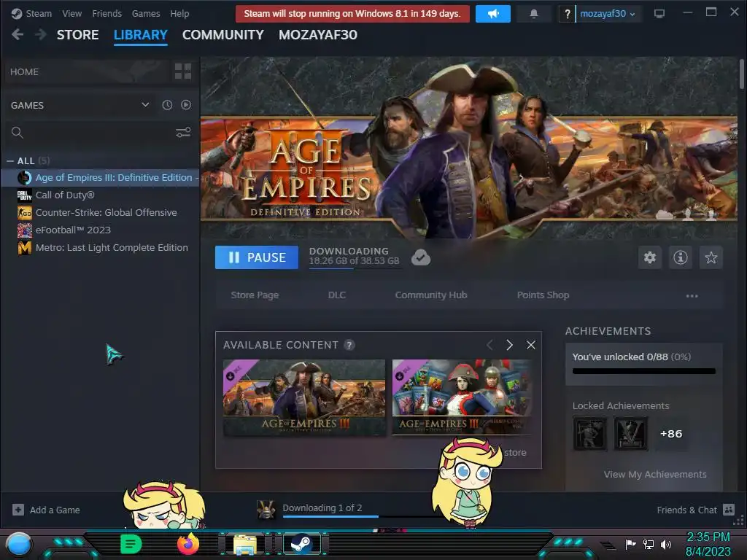747x560 pixels.
Task: Select the LIBRARY tab
Action: tap(141, 35)
